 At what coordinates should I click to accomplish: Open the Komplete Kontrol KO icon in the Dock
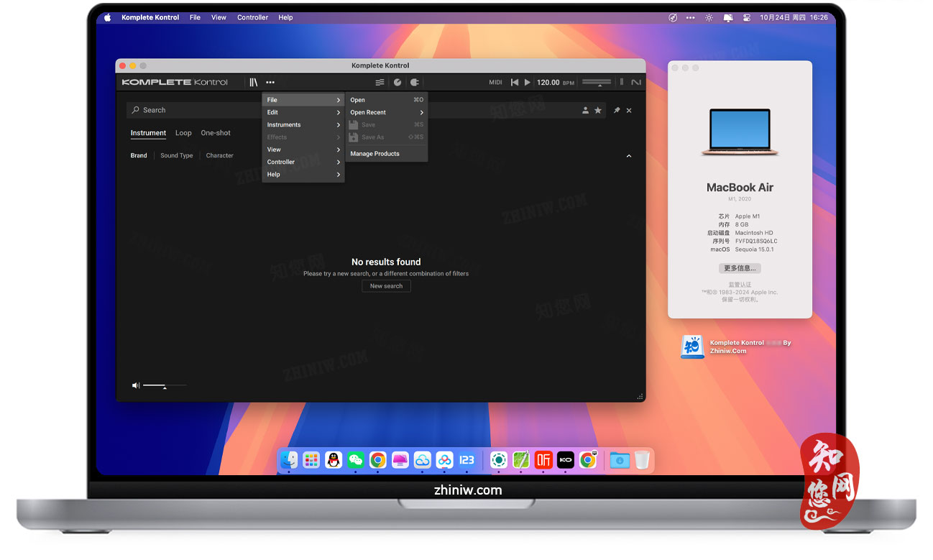566,459
